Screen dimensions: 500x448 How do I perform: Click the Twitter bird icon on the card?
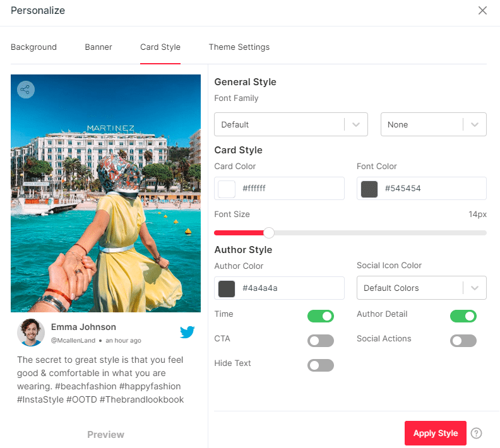coord(187,332)
